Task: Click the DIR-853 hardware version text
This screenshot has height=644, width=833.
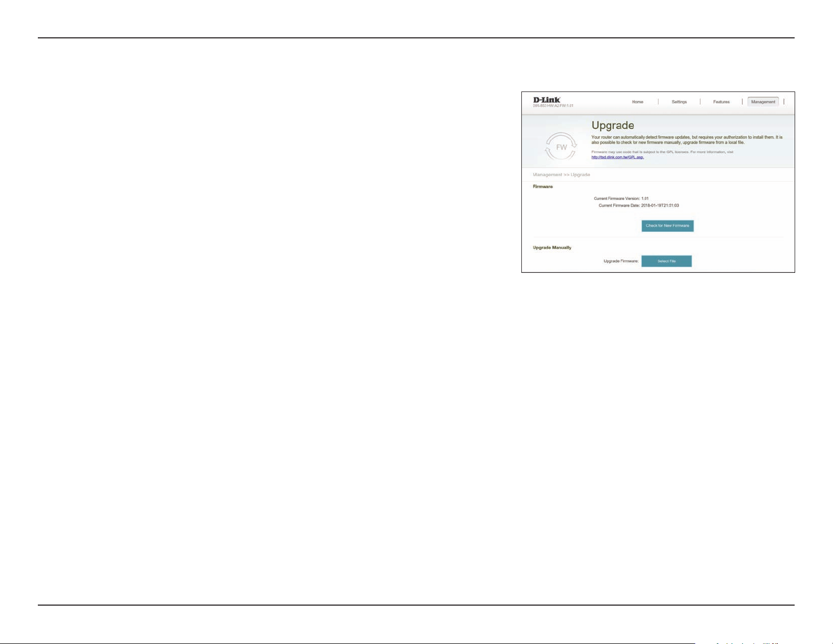Action: click(553, 106)
